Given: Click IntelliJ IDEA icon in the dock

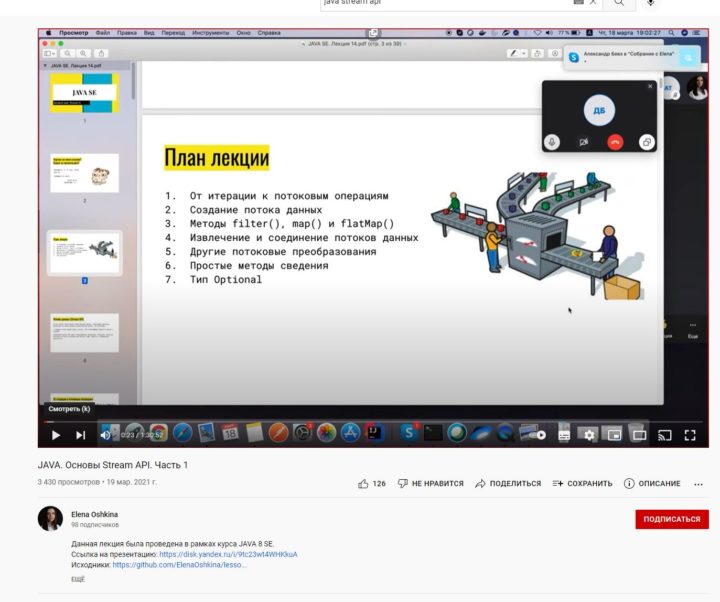Looking at the screenshot, I should [374, 433].
